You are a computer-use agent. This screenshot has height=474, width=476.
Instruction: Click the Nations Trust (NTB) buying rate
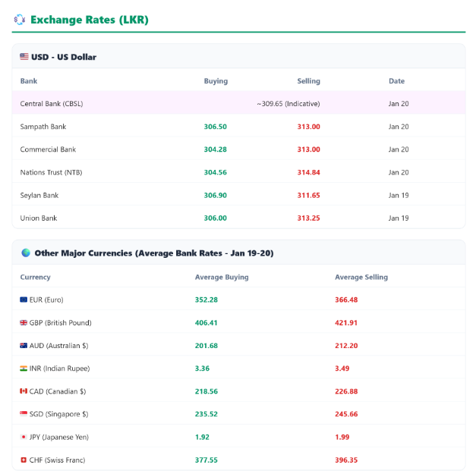(216, 172)
